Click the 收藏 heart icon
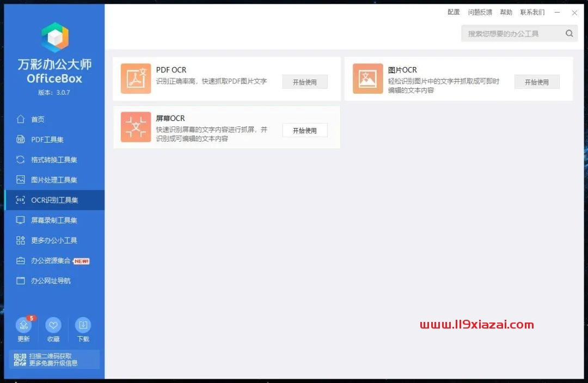This screenshot has width=588, height=383. point(53,325)
